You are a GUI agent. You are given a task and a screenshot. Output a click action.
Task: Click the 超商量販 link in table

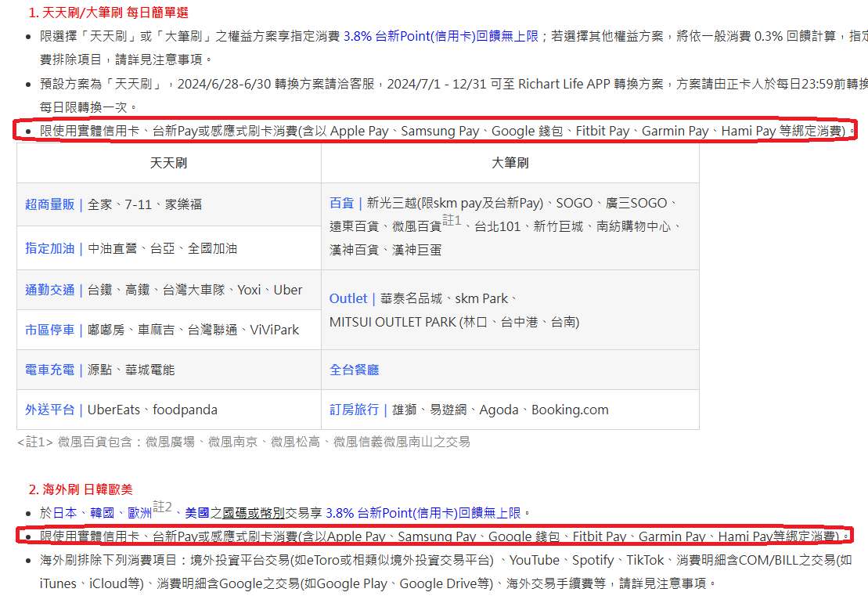pyautogui.click(x=49, y=204)
